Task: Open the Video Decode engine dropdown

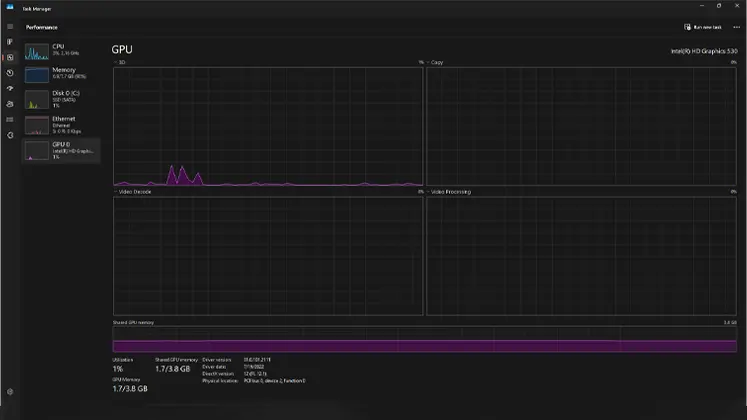Action: [132, 192]
